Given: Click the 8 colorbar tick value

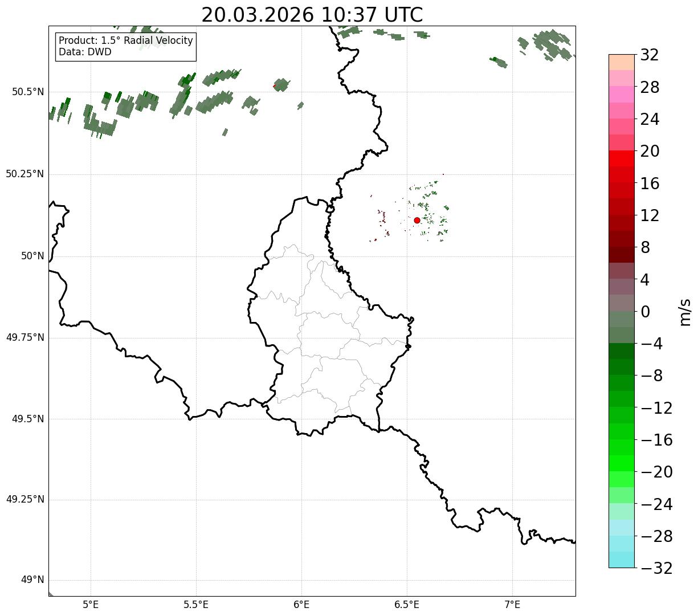Looking at the screenshot, I should tap(645, 248).
